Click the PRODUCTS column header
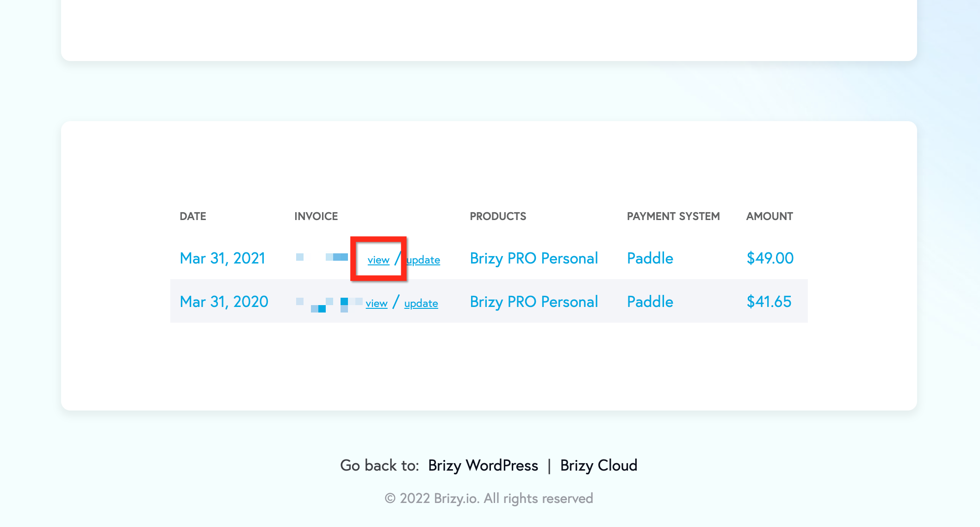This screenshot has height=527, width=980. (498, 216)
